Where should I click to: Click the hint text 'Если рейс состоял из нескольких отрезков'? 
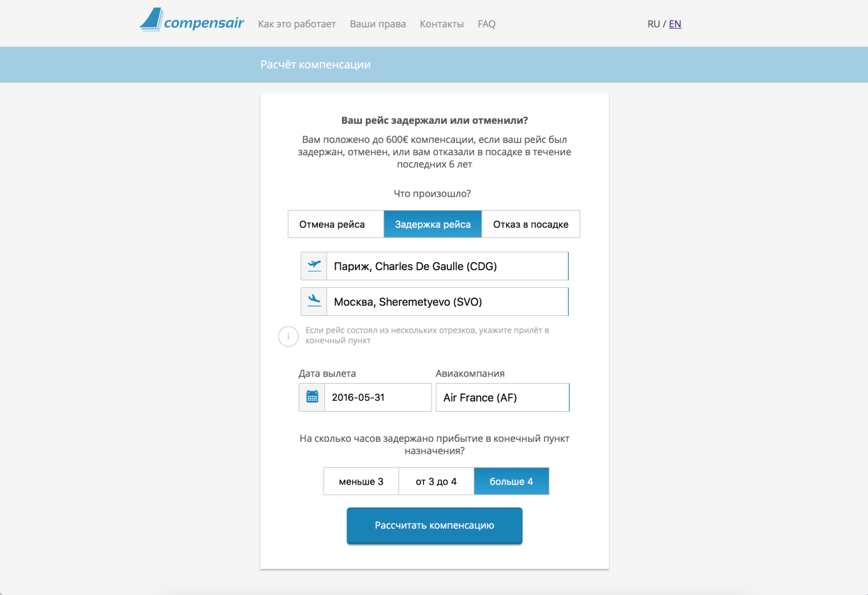pos(427,335)
